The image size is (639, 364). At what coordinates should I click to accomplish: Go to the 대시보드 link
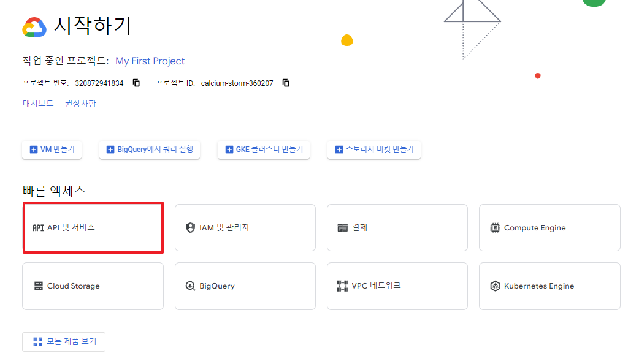tap(38, 104)
